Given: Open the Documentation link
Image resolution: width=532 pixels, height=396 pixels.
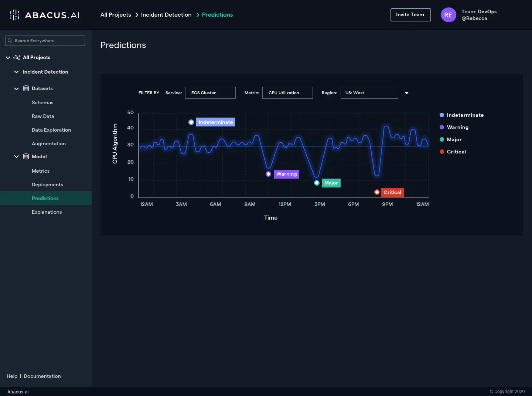Looking at the screenshot, I should 42,376.
